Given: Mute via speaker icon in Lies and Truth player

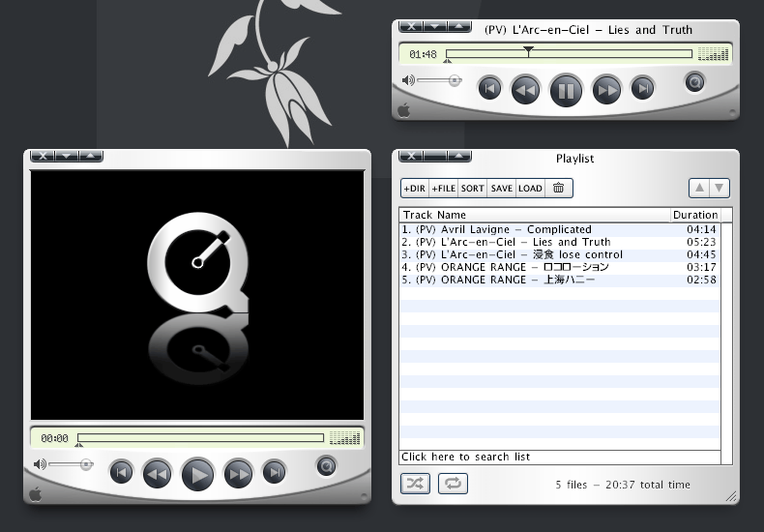Looking at the screenshot, I should coord(408,80).
